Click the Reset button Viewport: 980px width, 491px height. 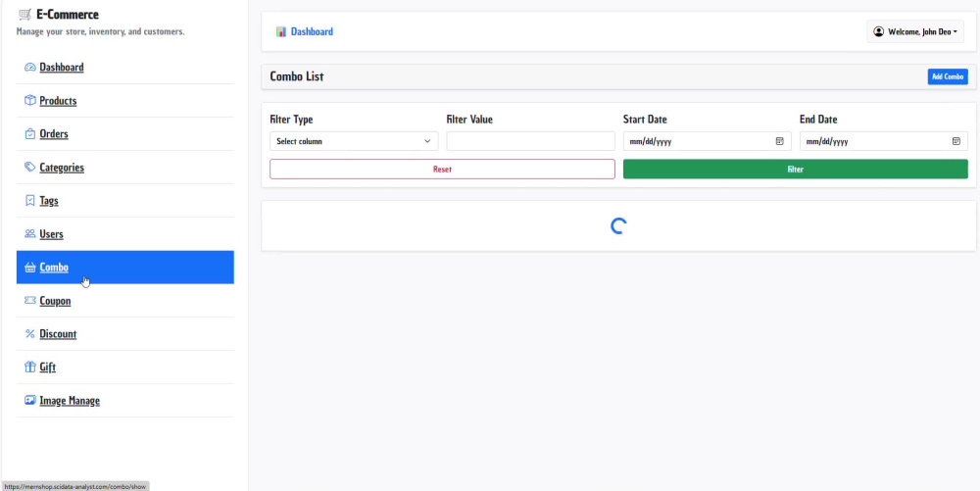click(443, 170)
